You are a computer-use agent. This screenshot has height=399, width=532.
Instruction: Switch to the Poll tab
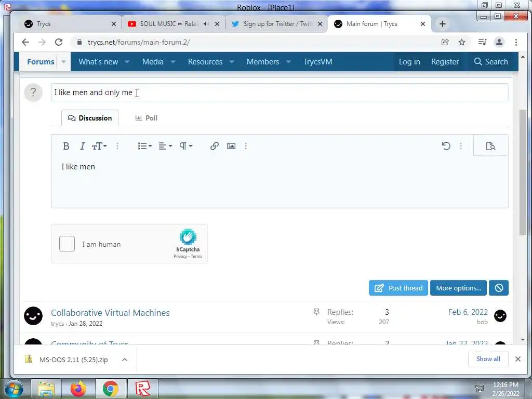(147, 118)
